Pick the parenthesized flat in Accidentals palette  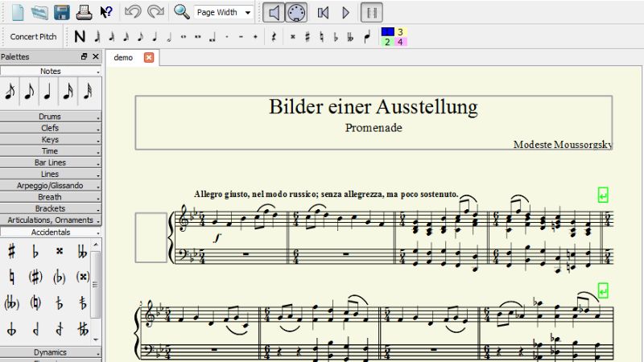point(59,278)
